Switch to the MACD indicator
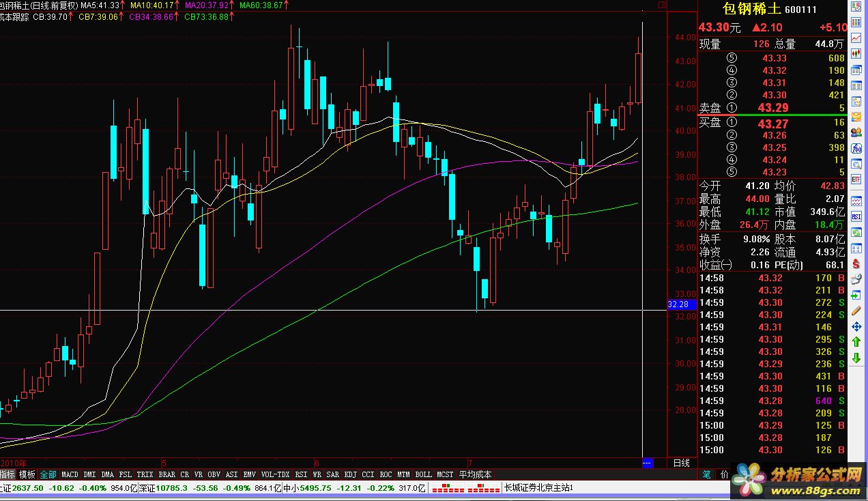The width and height of the screenshot is (868, 501). (70, 474)
